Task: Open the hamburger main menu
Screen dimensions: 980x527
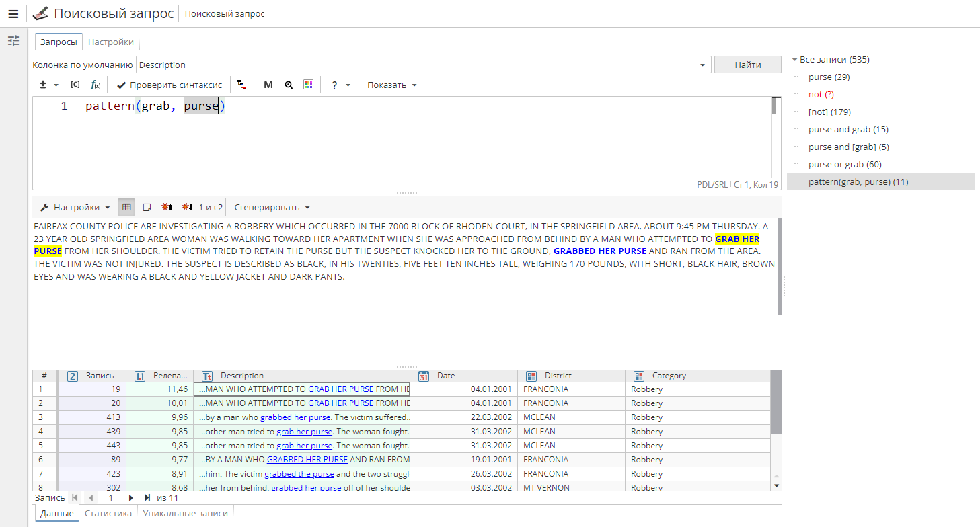Action: pyautogui.click(x=13, y=13)
